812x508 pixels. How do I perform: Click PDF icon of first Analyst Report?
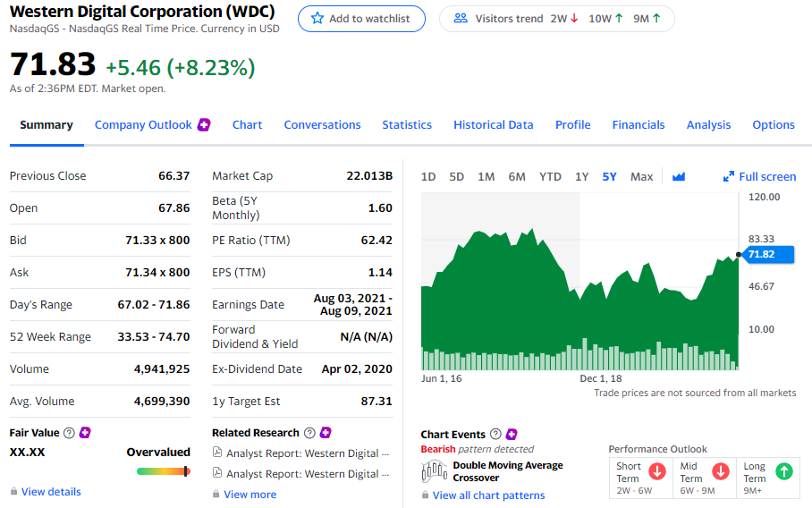(x=217, y=452)
